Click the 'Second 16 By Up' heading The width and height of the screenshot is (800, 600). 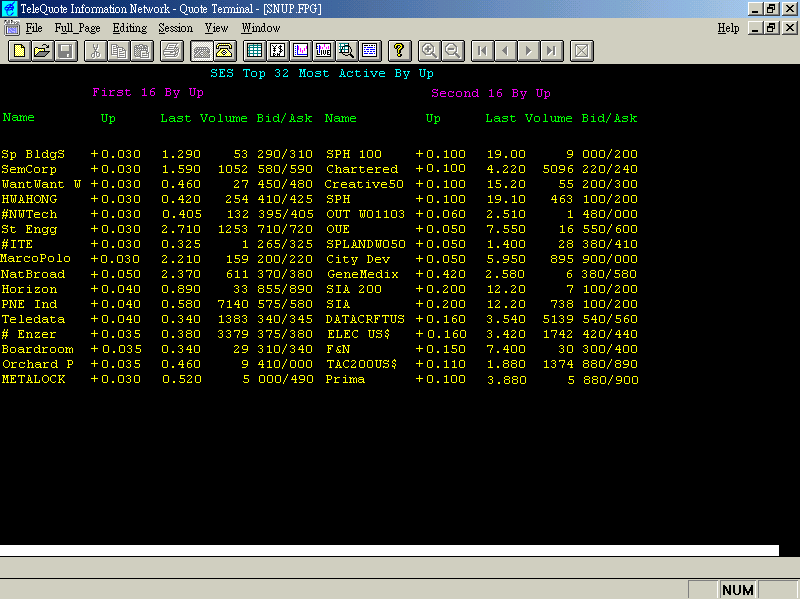click(x=491, y=93)
